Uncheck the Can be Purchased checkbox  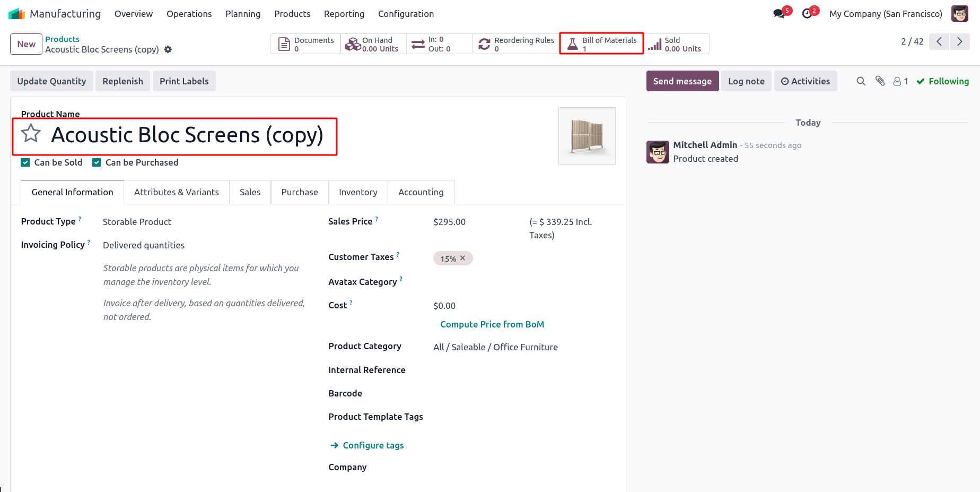(x=97, y=162)
